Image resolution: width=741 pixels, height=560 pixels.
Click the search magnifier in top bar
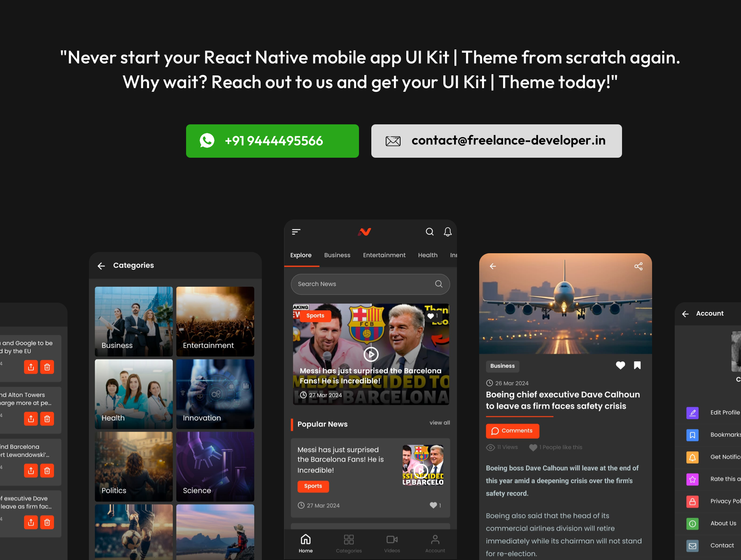click(x=429, y=232)
